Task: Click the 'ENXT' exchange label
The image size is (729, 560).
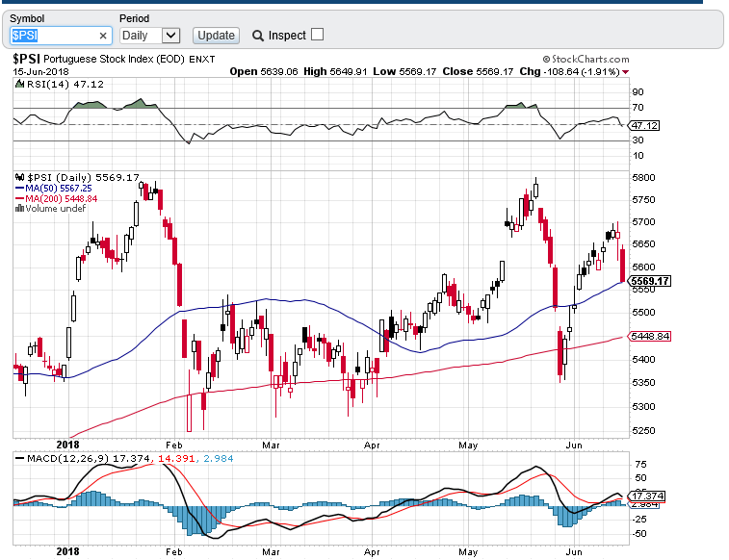Action: pos(202,60)
